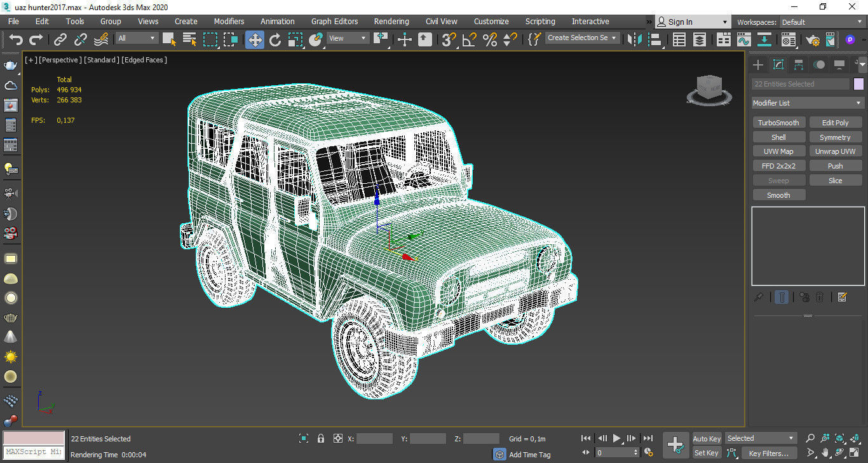Click the Mirror tool icon
The height and width of the screenshot is (463, 868).
(634, 39)
